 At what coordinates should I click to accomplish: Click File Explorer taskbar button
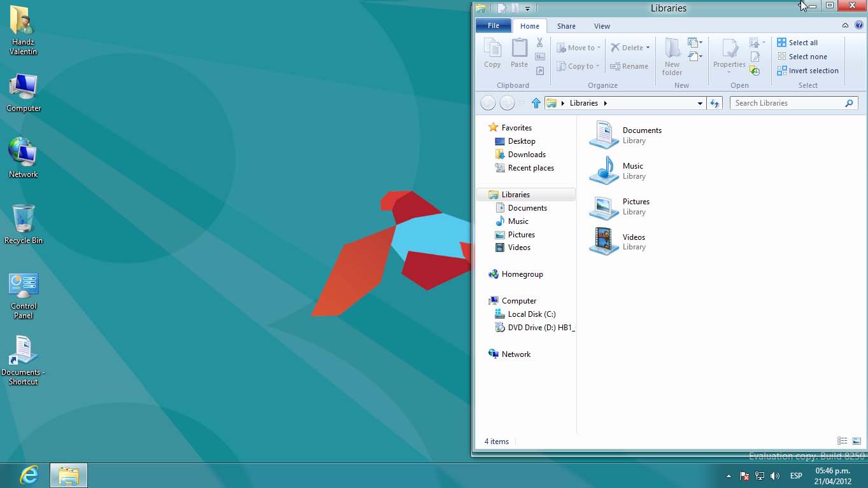tap(69, 475)
